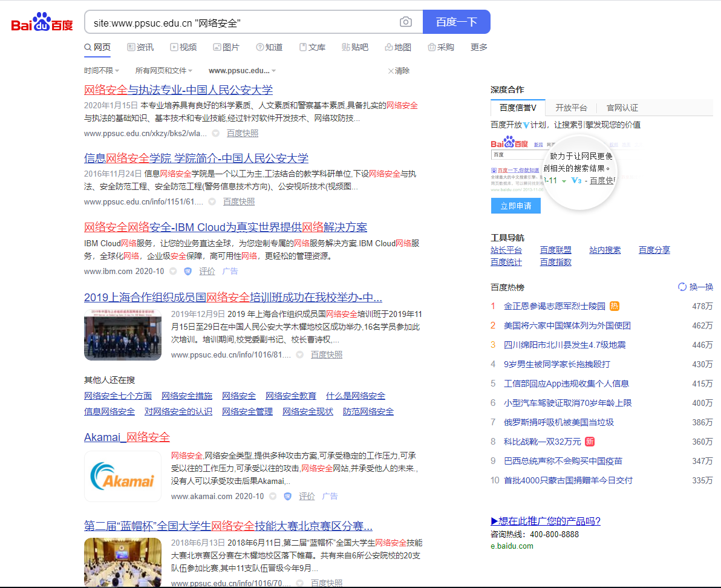The width and height of the screenshot is (721, 588).
Task: Refresh hot list with 换一换 icon
Action: pos(682,287)
